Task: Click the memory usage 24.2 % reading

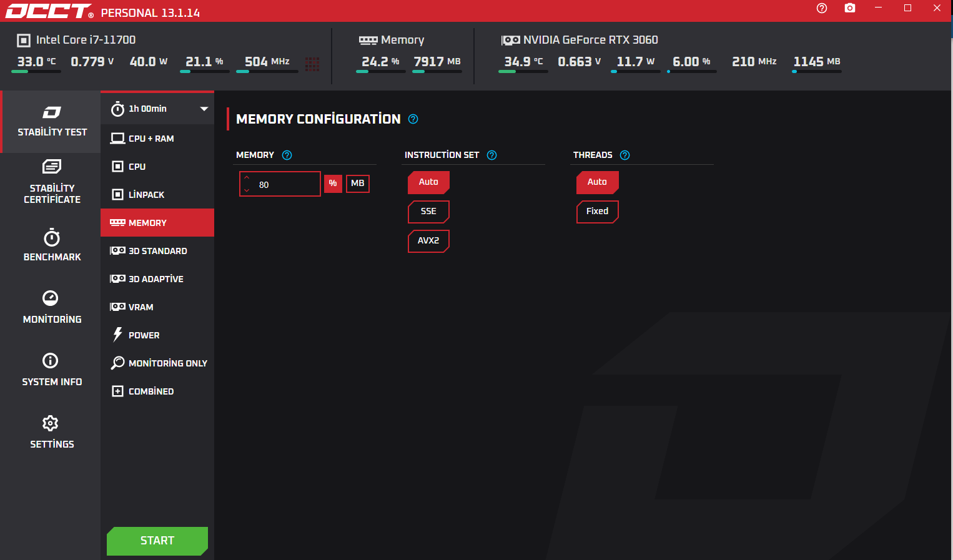Action: point(380,62)
